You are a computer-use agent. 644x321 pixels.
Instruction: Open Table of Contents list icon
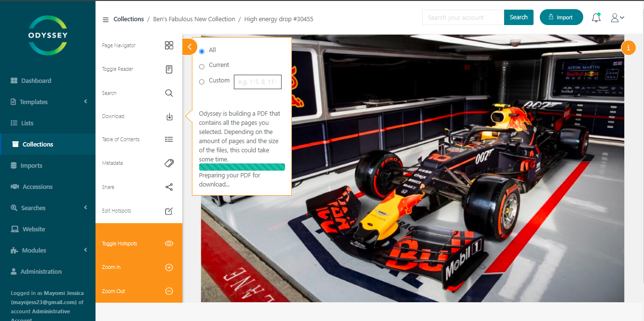click(169, 139)
